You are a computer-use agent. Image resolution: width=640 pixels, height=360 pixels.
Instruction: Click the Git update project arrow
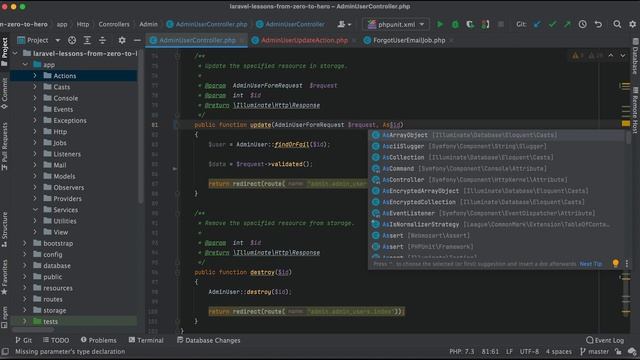coord(537,24)
